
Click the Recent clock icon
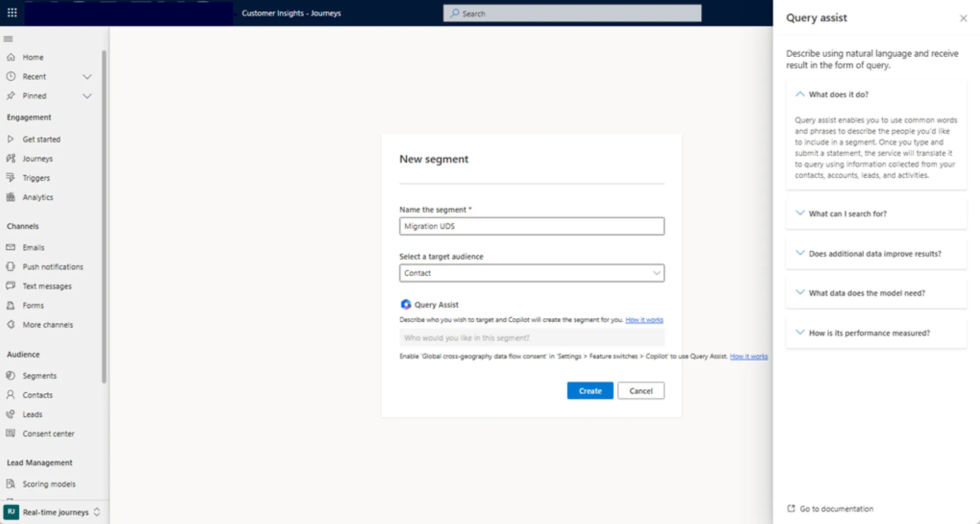point(11,76)
